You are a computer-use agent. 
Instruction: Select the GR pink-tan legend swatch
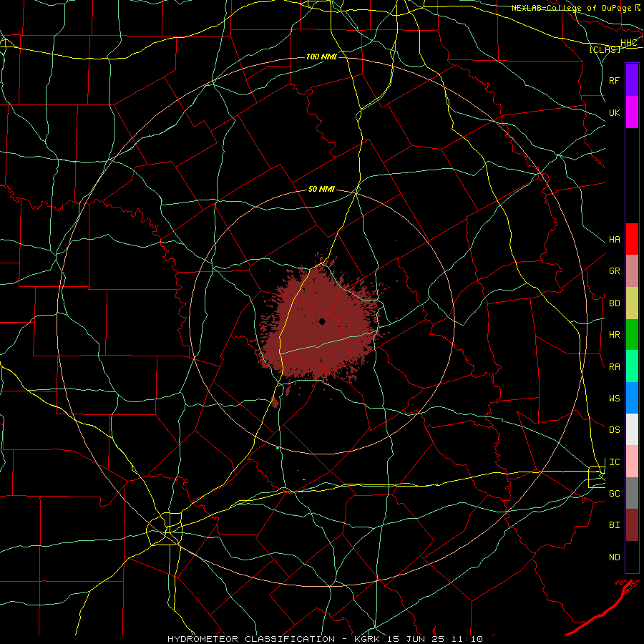point(632,271)
